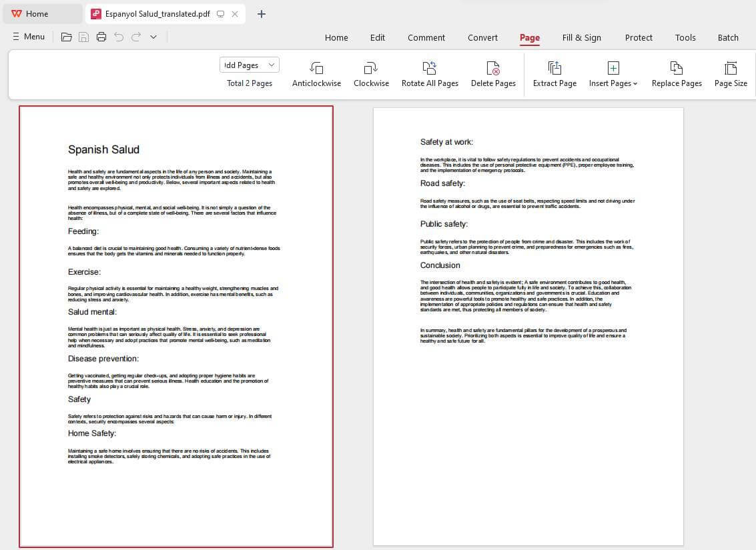The image size is (756, 550).
Task: Open a file using the folder icon
Action: pos(66,37)
